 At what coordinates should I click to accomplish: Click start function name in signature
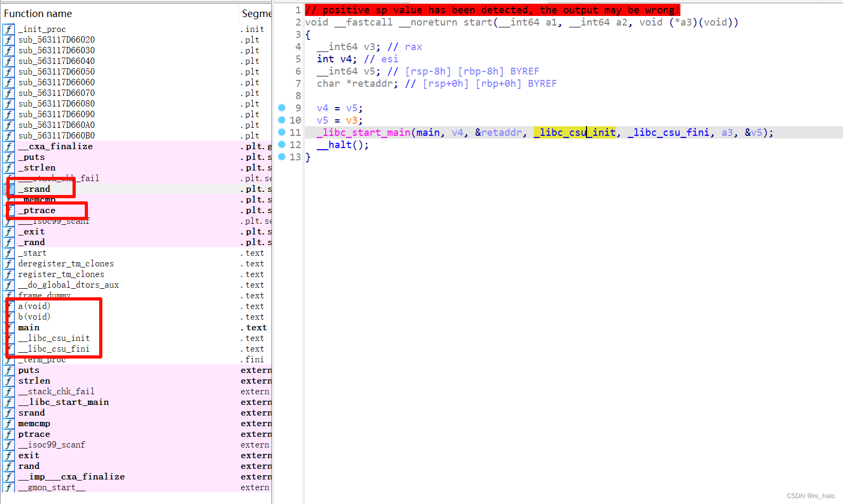(x=478, y=22)
